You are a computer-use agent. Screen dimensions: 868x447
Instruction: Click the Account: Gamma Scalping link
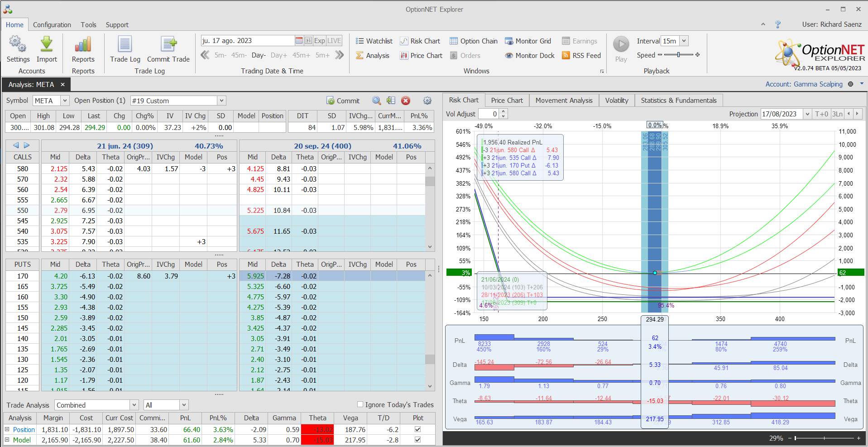tap(804, 84)
